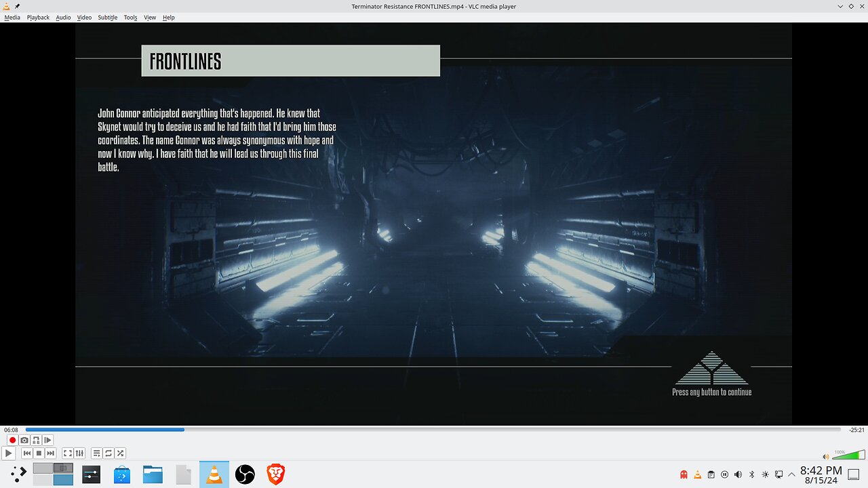Click the red ghost tray icon
The image size is (868, 488).
pos(684,474)
